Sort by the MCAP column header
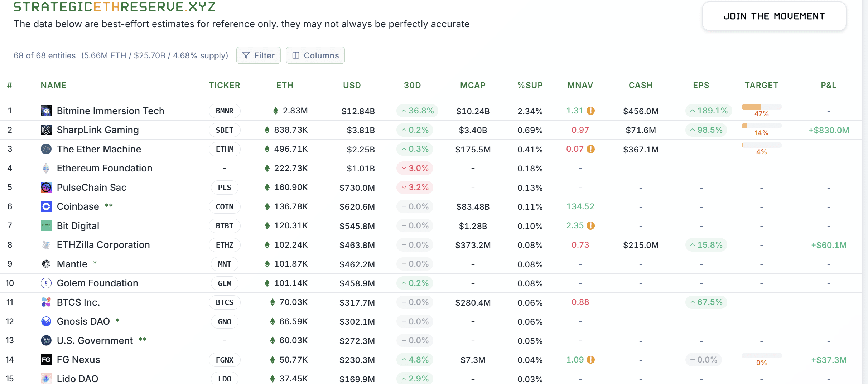The image size is (868, 384). coord(473,85)
